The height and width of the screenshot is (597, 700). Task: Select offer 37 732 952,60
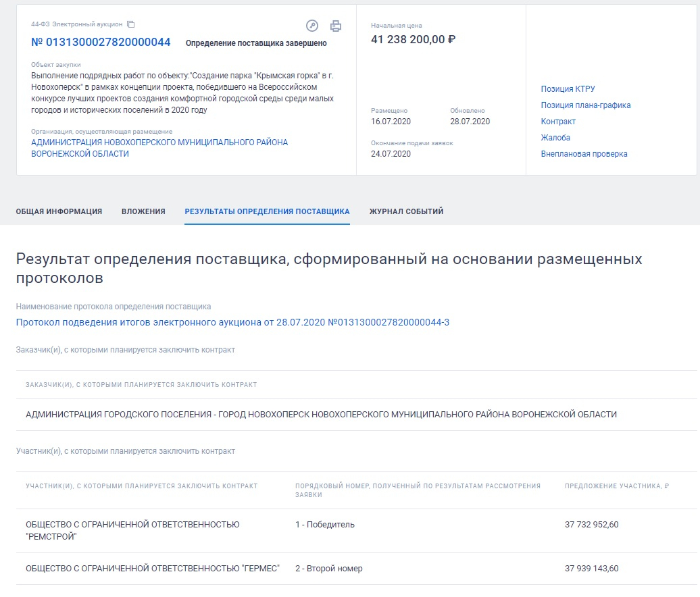pos(591,525)
